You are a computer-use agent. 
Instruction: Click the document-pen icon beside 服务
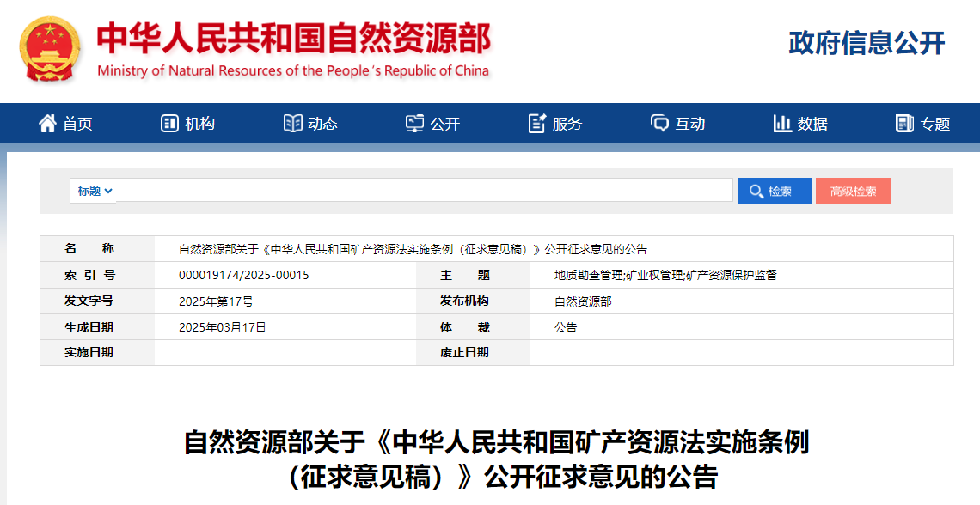pyautogui.click(x=537, y=123)
